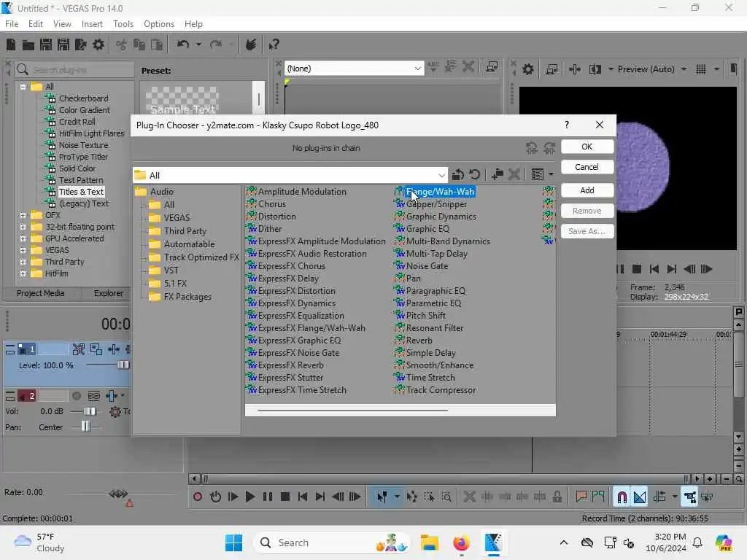Expand the OFX folder in tree

(23, 215)
